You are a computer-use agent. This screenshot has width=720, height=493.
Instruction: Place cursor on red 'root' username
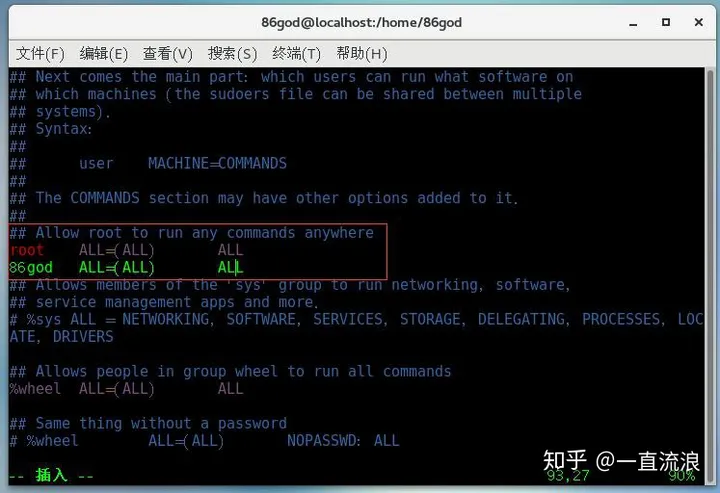[x=27, y=250]
